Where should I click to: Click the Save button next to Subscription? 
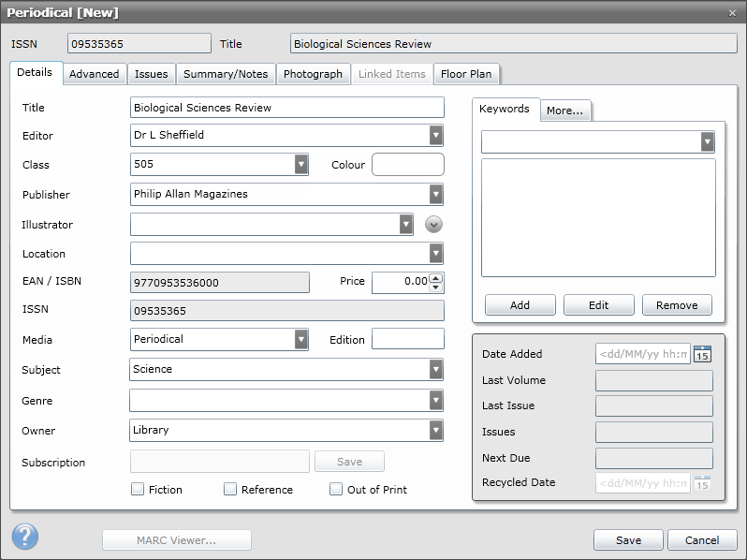[x=350, y=462]
